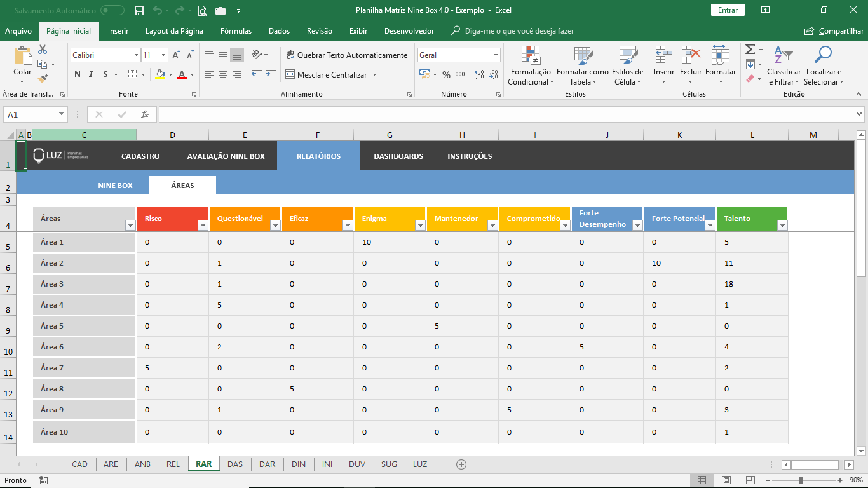Click the Save floppy disk icon
The image size is (868, 488).
(x=139, y=11)
